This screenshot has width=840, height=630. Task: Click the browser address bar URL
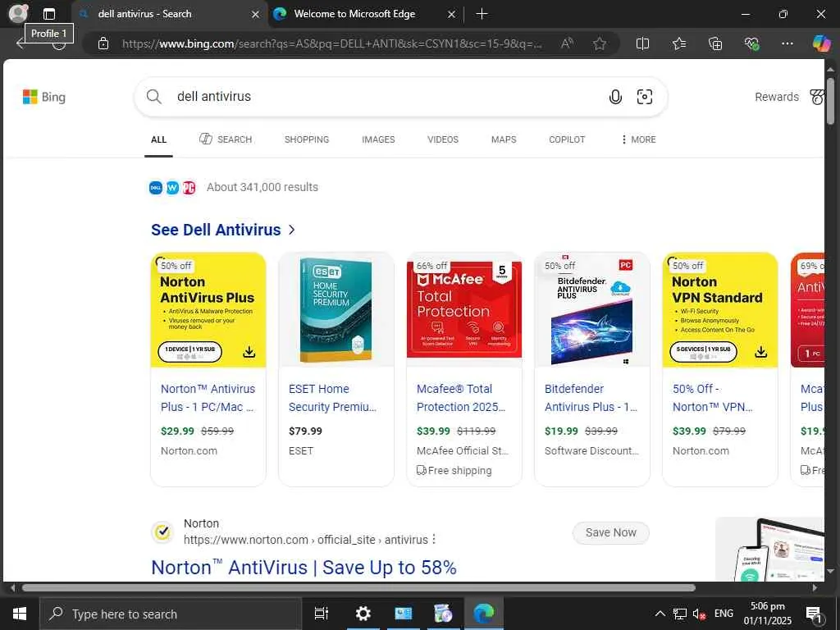pos(332,43)
